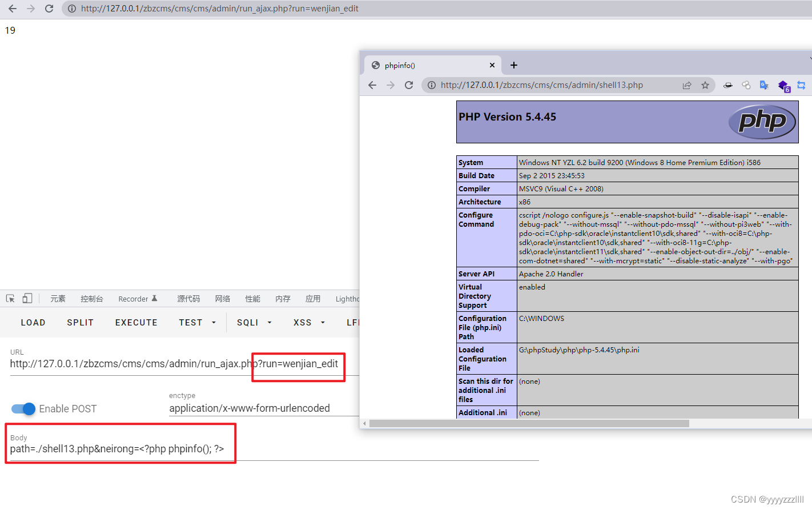Click the 'C:\WINDOWS' configuration path value
This screenshot has height=510, width=812.
[541, 319]
